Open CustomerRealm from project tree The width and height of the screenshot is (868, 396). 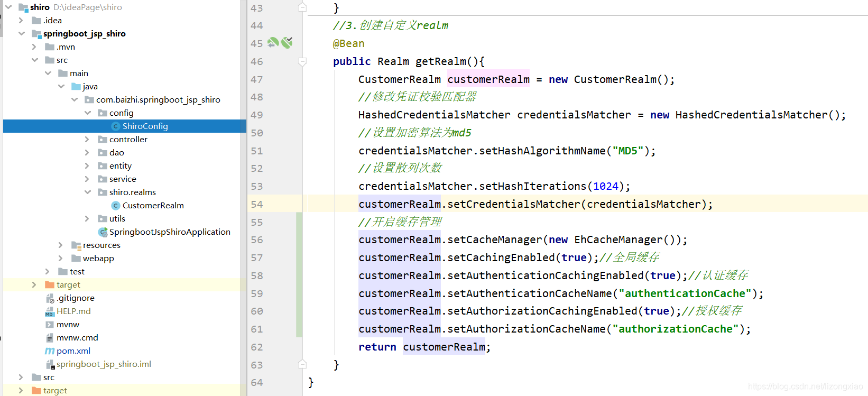(x=153, y=206)
